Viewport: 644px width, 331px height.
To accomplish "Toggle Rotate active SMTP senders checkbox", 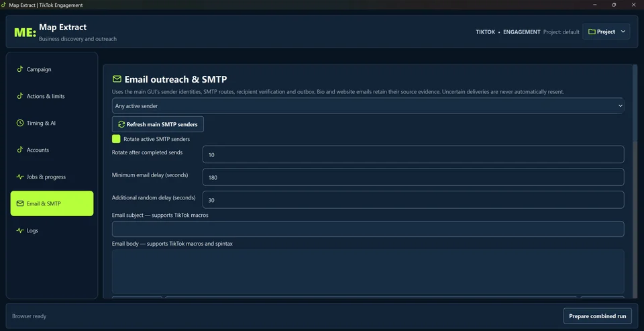I will coord(116,139).
